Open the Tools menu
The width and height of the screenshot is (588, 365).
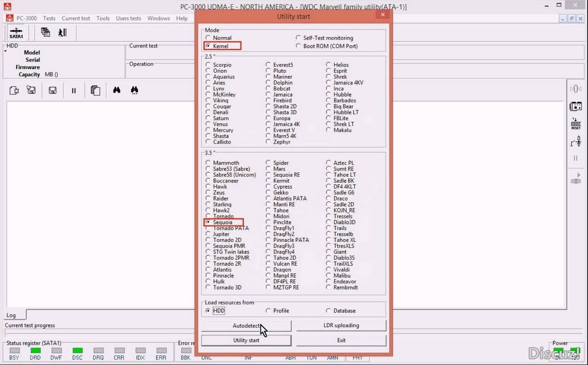(103, 18)
